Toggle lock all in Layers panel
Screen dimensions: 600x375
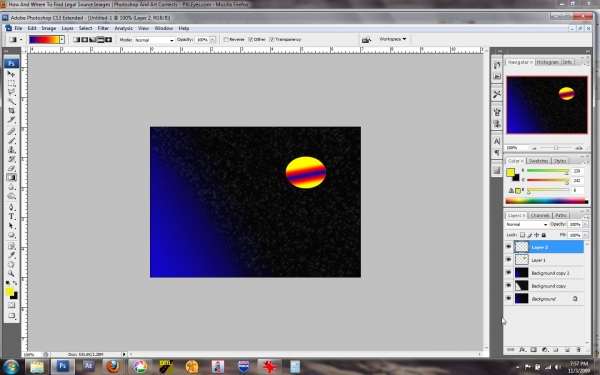pos(544,235)
